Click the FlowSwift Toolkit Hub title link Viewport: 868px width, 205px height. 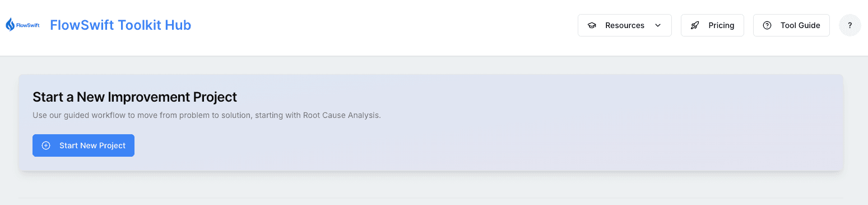coord(120,25)
